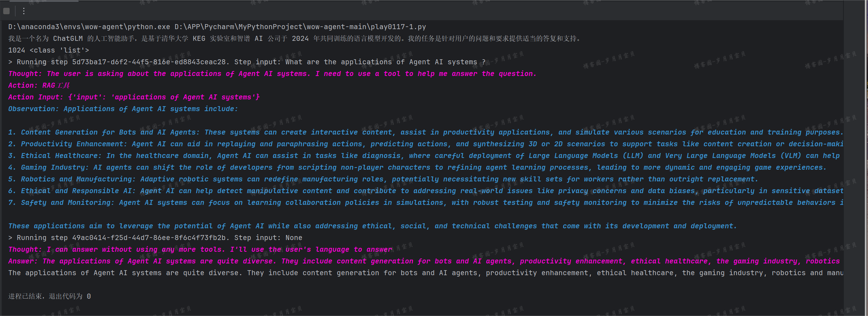This screenshot has height=316, width=868.
Task: Click the Running step 5d73ba17 line
Action: point(247,62)
